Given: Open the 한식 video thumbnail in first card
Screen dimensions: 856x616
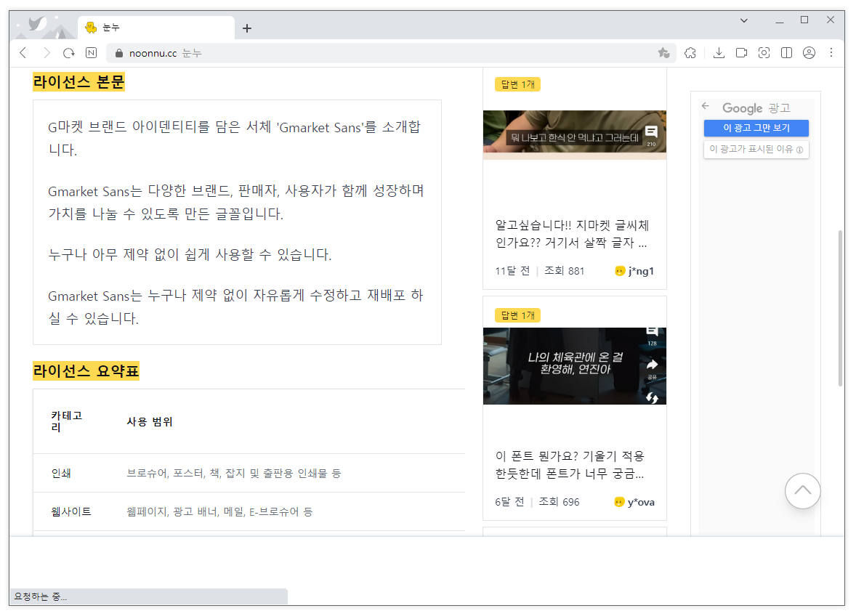Looking at the screenshot, I should pyautogui.click(x=574, y=135).
